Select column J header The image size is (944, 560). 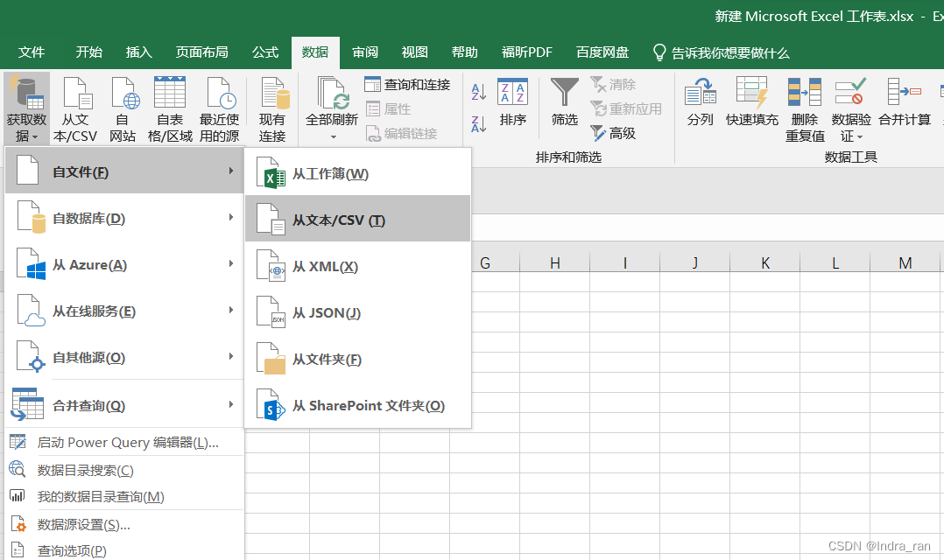click(x=694, y=262)
